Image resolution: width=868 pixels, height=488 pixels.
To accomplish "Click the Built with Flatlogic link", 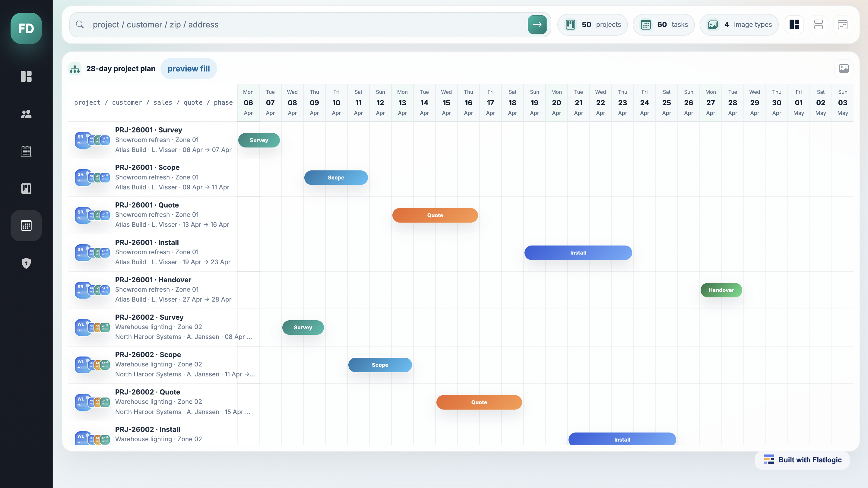I will click(x=802, y=460).
